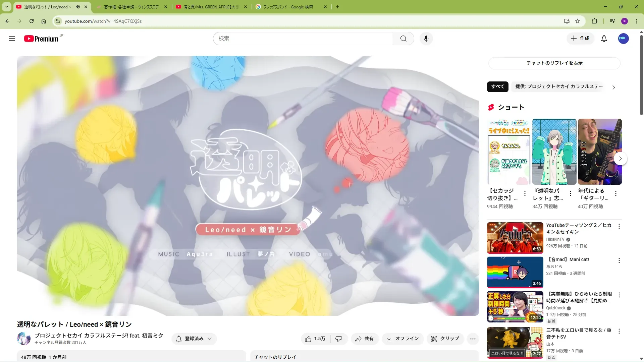Image resolution: width=644 pixels, height=362 pixels.
Task: Click the voice search microphone icon
Action: [426, 39]
